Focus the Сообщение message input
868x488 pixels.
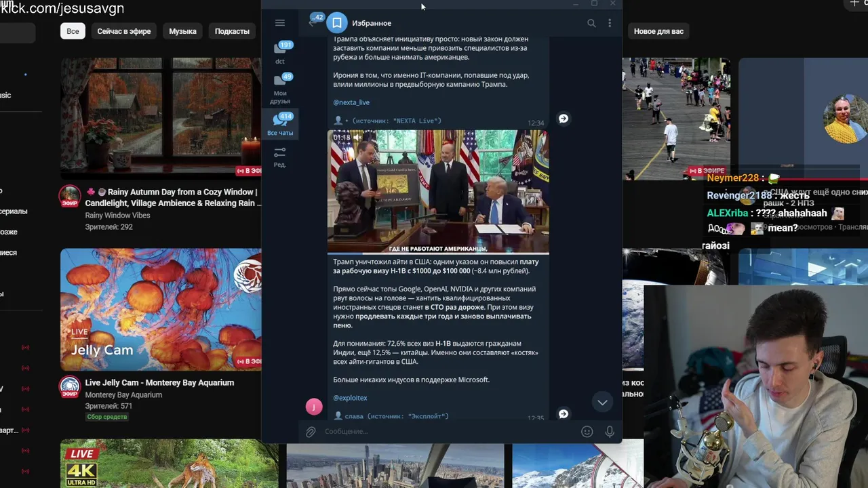pyautogui.click(x=448, y=432)
